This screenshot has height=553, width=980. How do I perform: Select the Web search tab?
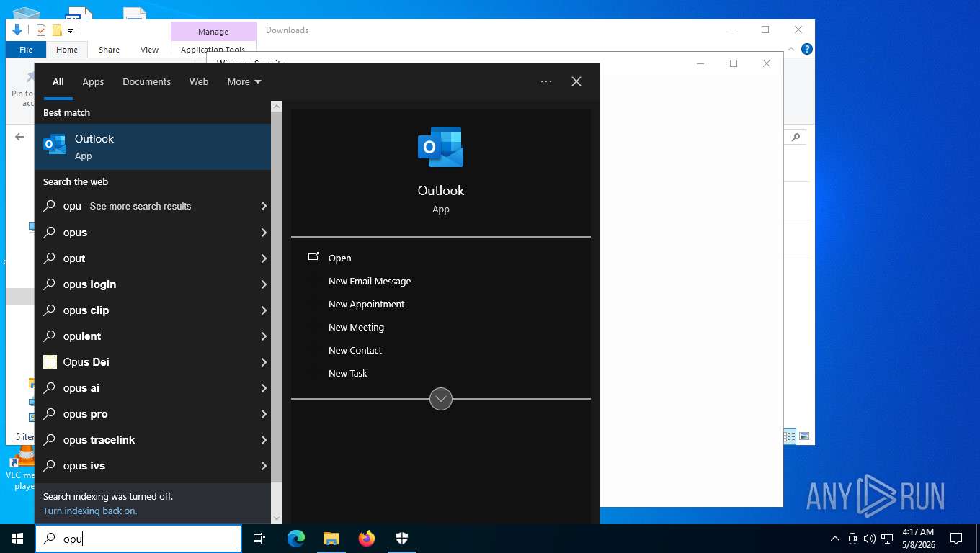[199, 81]
